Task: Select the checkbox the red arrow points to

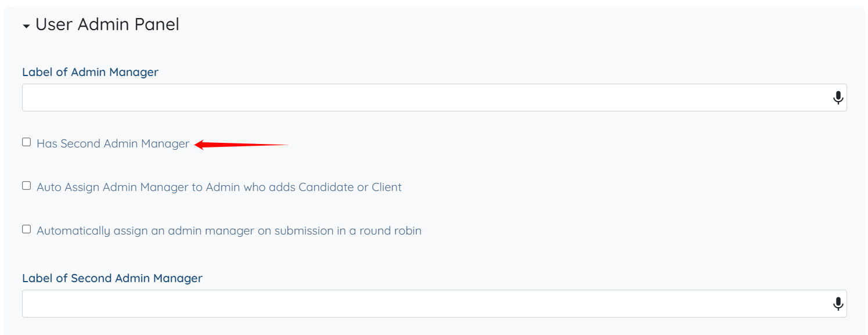Action: [x=27, y=142]
